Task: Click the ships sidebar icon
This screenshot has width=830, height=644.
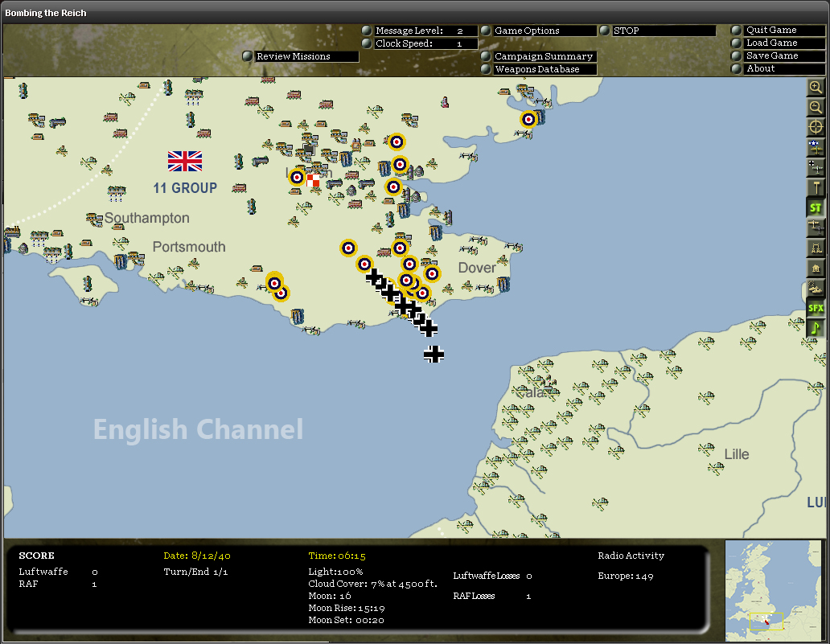Action: [x=816, y=288]
